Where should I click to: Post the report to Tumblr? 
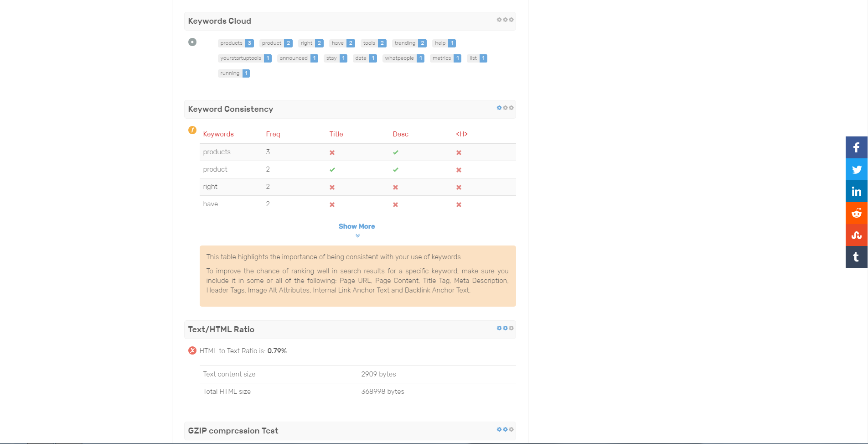[856, 257]
